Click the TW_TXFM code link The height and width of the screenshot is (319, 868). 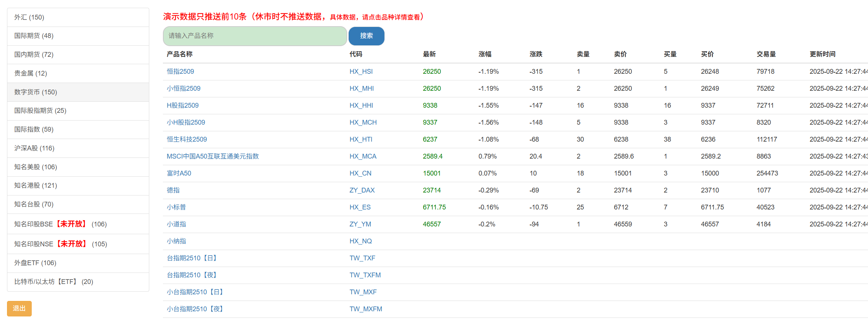point(365,275)
